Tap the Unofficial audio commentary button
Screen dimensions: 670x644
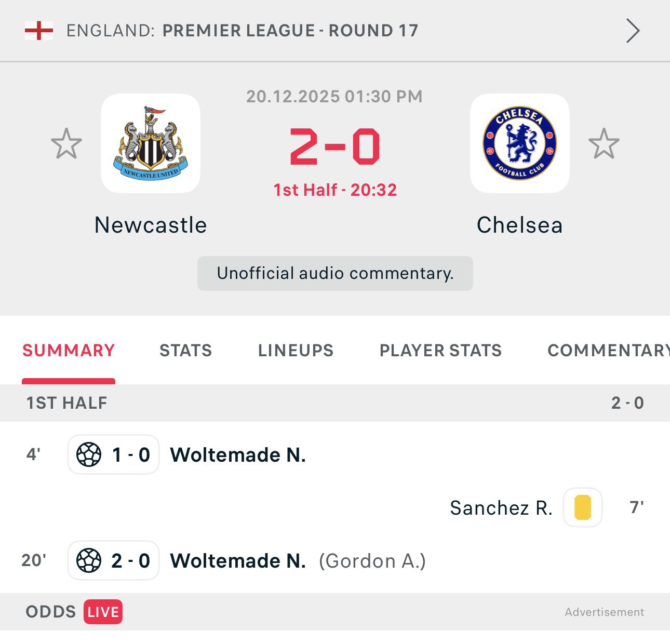335,273
